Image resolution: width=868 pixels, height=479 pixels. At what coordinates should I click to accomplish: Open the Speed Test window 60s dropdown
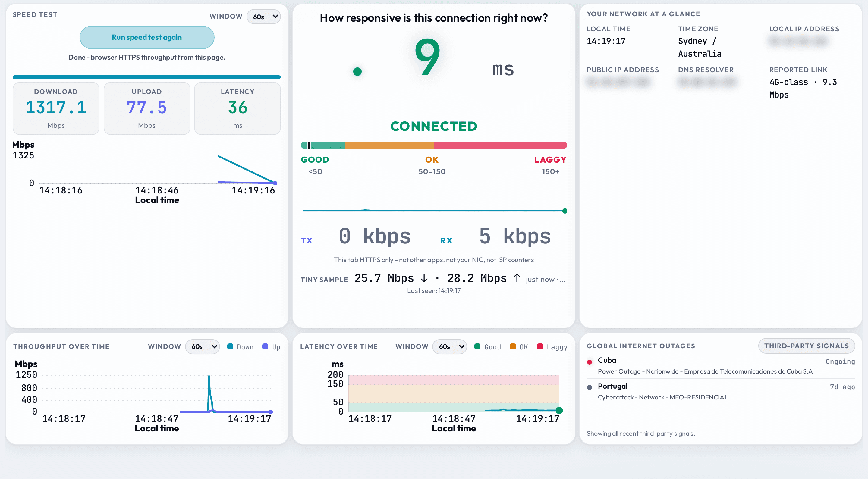coord(264,17)
